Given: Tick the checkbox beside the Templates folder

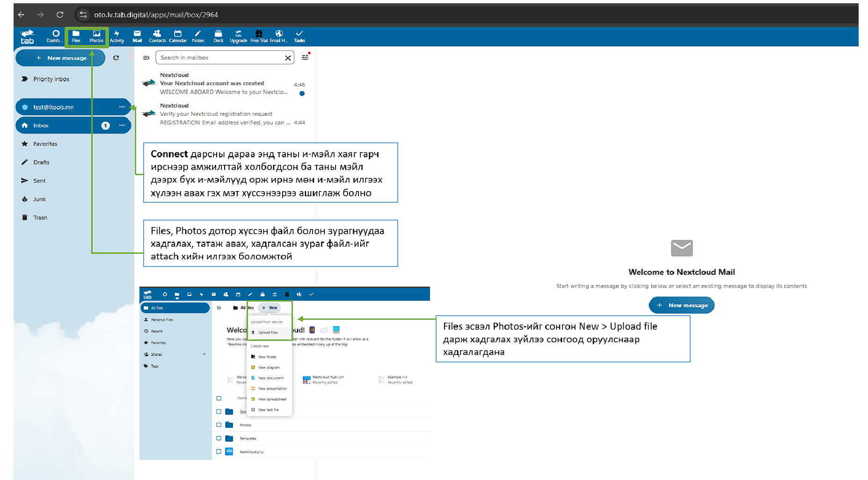Looking at the screenshot, I should pos(219,438).
